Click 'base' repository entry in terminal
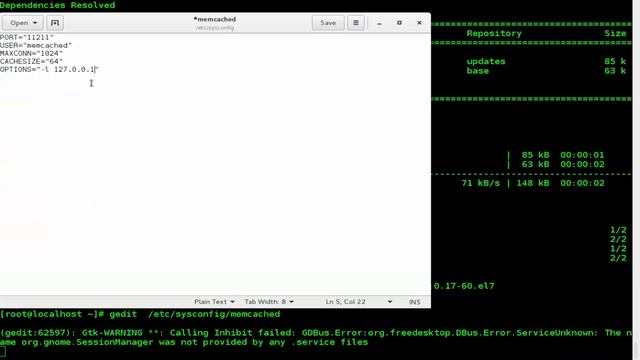 (x=478, y=71)
